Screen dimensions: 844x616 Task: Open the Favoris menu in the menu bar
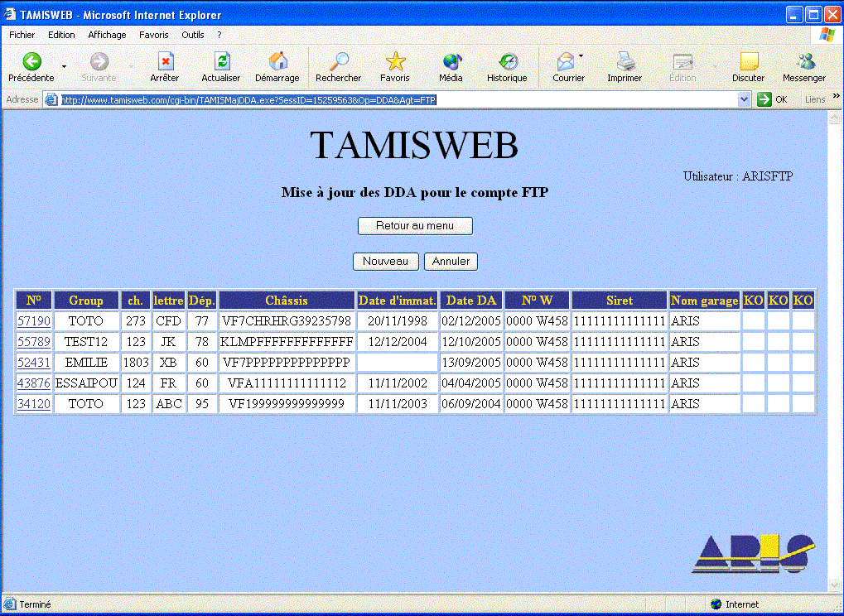154,35
